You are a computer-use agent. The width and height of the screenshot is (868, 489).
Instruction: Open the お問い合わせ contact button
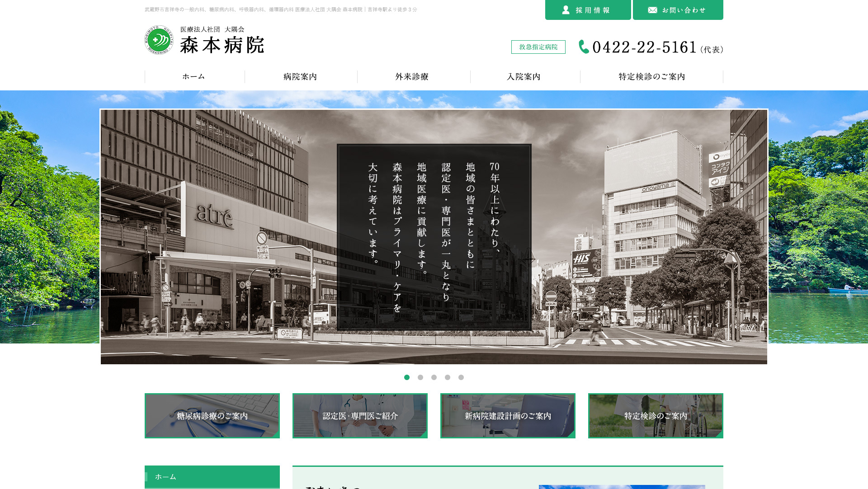pos(678,10)
